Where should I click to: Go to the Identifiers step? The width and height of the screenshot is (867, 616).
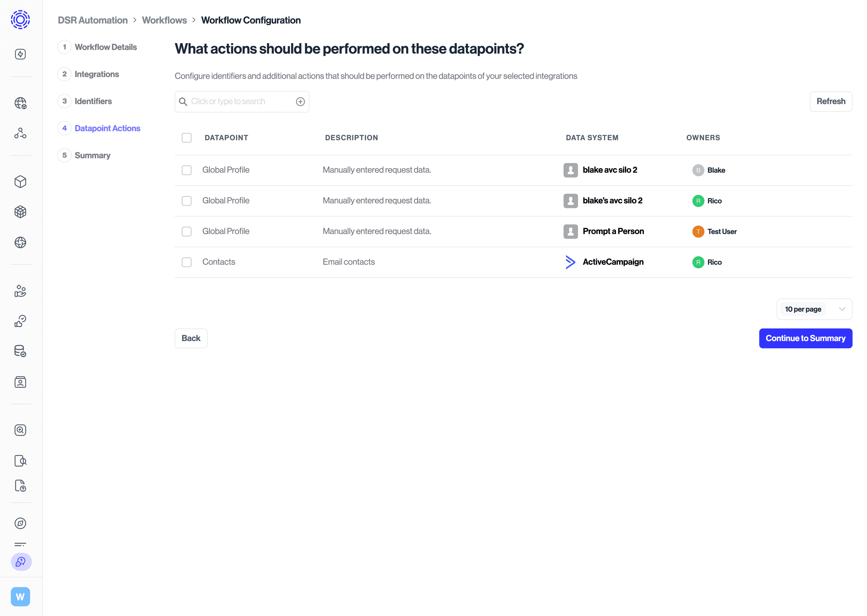point(93,101)
